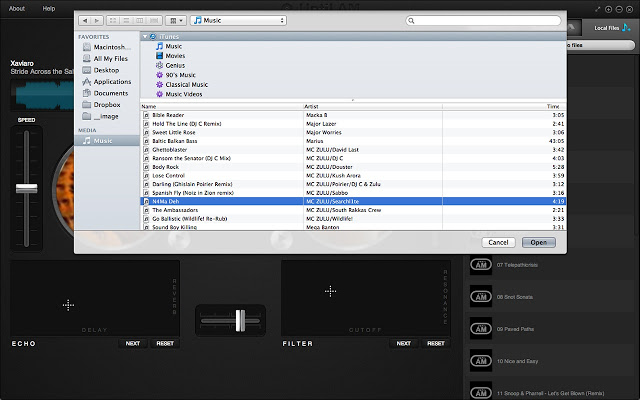Click the crossfader handle
640x400 pixels.
tap(240, 320)
